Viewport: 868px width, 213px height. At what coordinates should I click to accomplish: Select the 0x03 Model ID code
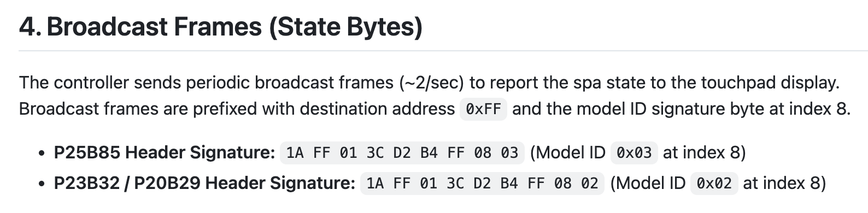pyautogui.click(x=634, y=152)
